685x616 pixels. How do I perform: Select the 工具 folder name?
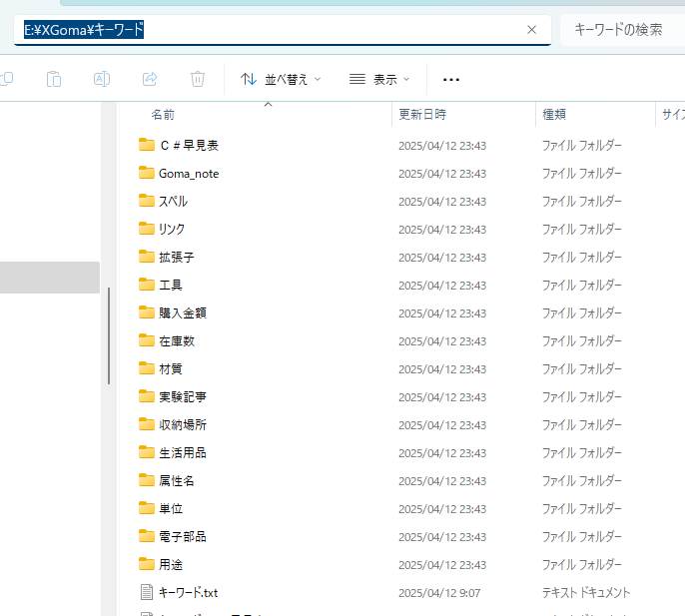171,286
